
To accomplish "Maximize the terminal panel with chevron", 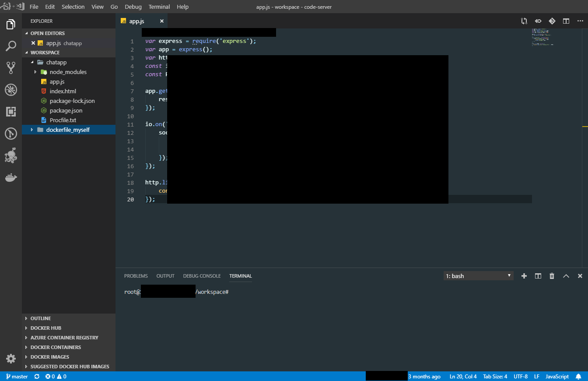I will pos(566,276).
